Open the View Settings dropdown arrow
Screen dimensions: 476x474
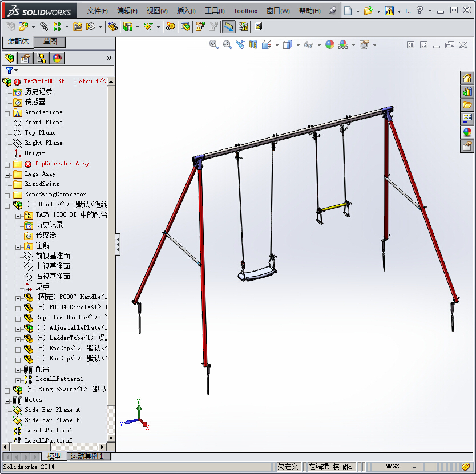374,46
